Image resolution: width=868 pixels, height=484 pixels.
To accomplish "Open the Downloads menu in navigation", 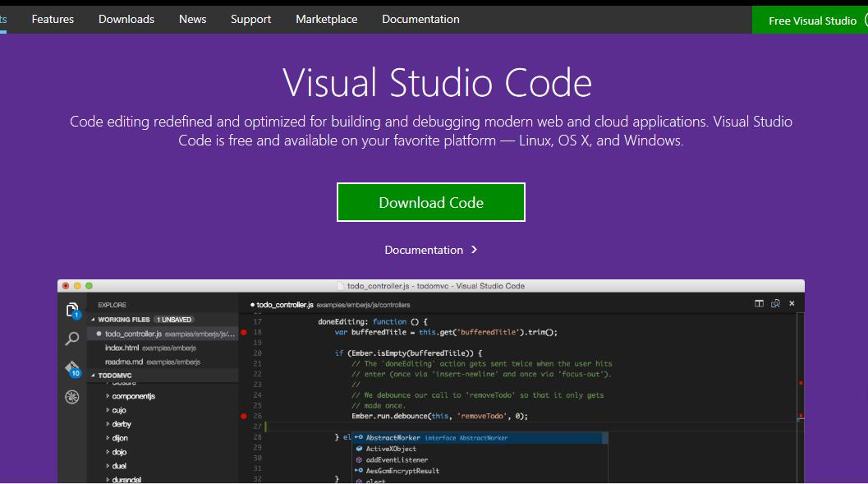I will (126, 20).
